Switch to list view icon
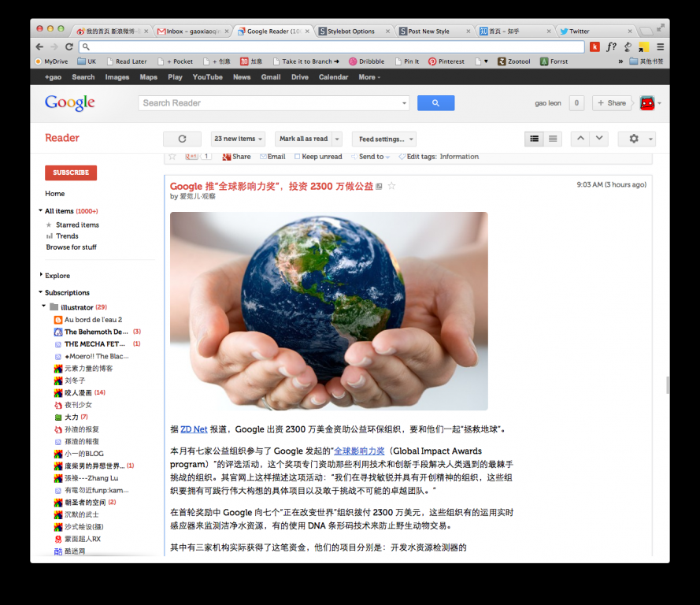 [x=553, y=139]
